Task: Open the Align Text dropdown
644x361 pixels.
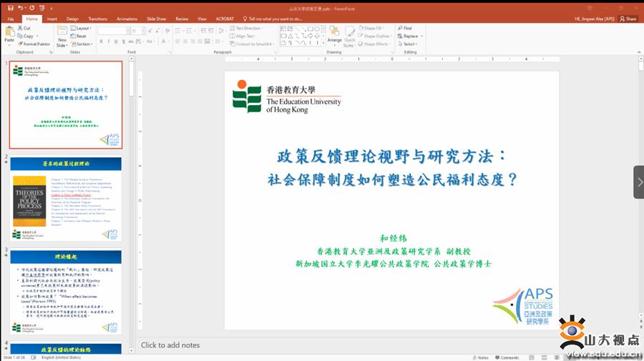Action: [x=243, y=36]
